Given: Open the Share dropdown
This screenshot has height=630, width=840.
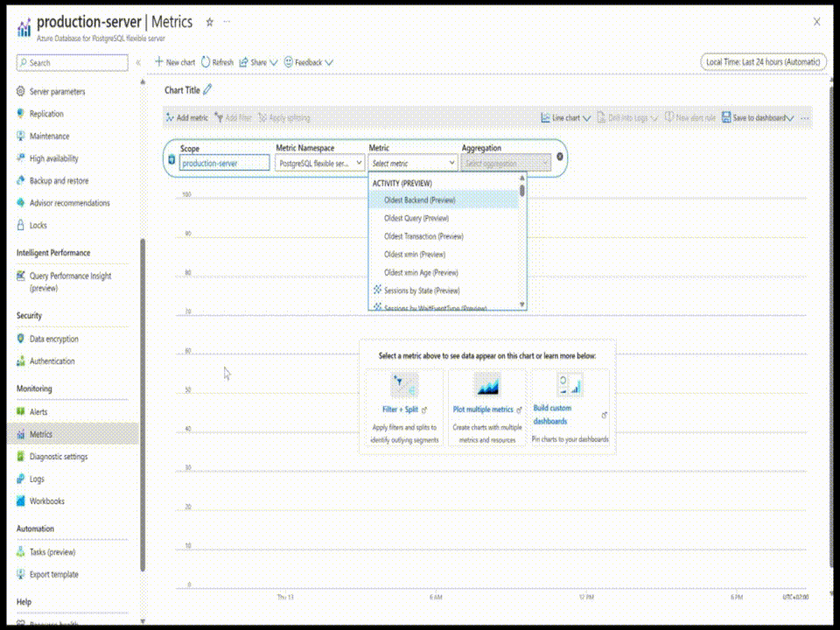Looking at the screenshot, I should tap(258, 62).
